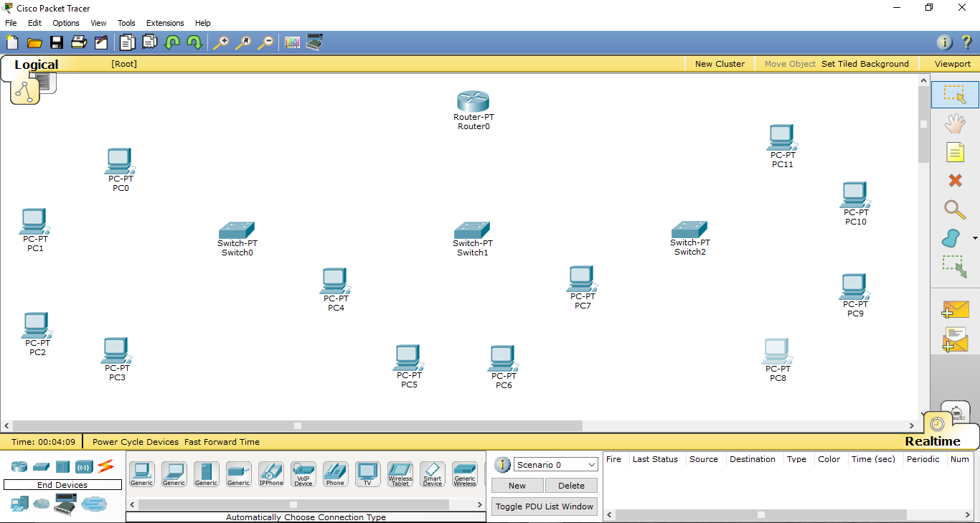This screenshot has width=980, height=523.
Task: Select the Connections lightning icon
Action: (105, 466)
